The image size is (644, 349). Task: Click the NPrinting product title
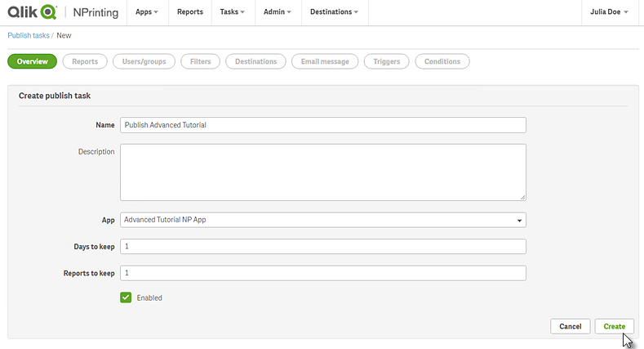(95, 12)
